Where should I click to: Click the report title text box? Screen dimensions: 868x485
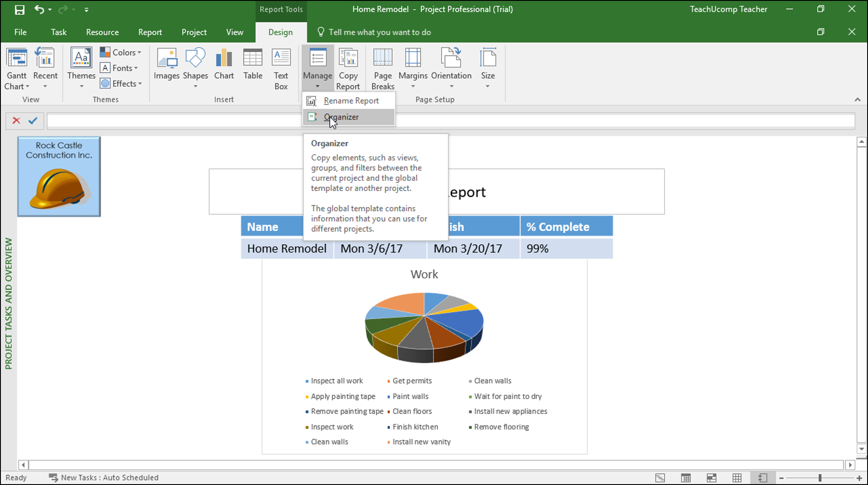pyautogui.click(x=436, y=192)
